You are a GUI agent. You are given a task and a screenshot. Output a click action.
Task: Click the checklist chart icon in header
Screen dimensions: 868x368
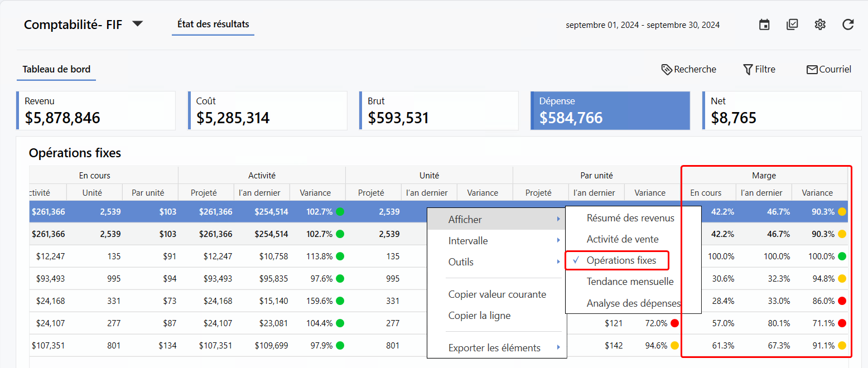point(792,25)
